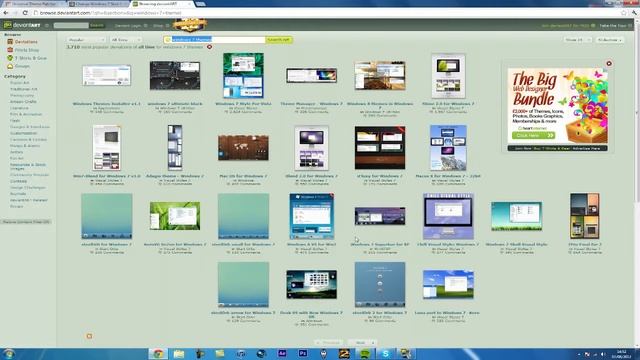Open Deviant Login dropdown in header
This screenshot has width=640, height=360.
click(x=131, y=25)
